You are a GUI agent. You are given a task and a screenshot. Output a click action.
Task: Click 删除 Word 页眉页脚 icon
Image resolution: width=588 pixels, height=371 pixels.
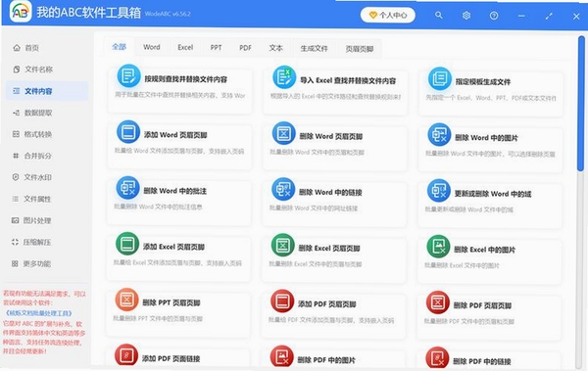(283, 133)
